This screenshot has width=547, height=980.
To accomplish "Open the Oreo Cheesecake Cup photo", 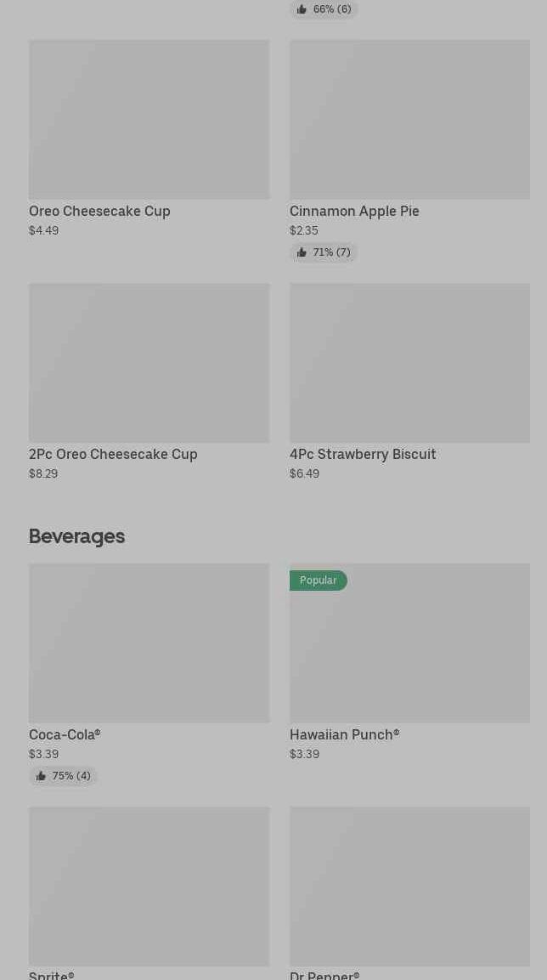I will coord(149,120).
